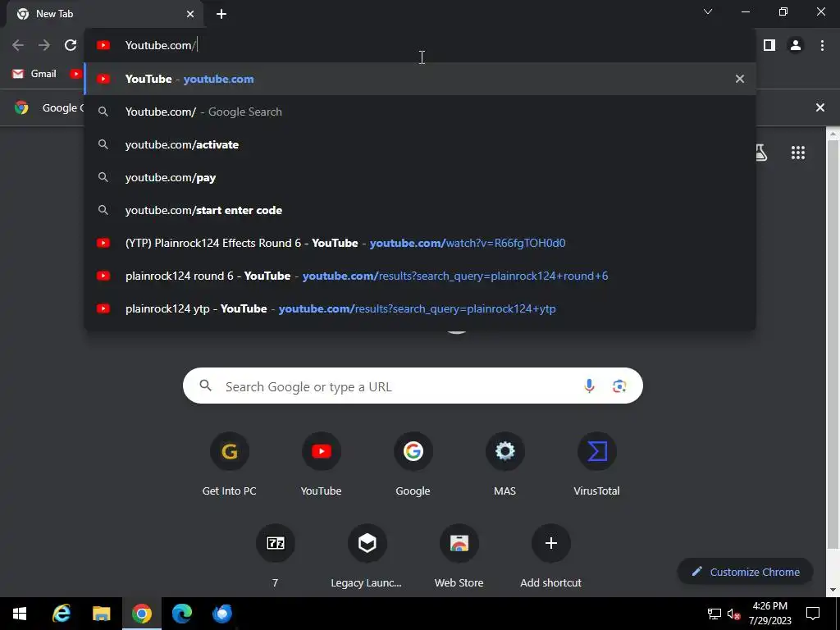840x630 pixels.
Task: Close the New Tab tab
Action: (190, 14)
